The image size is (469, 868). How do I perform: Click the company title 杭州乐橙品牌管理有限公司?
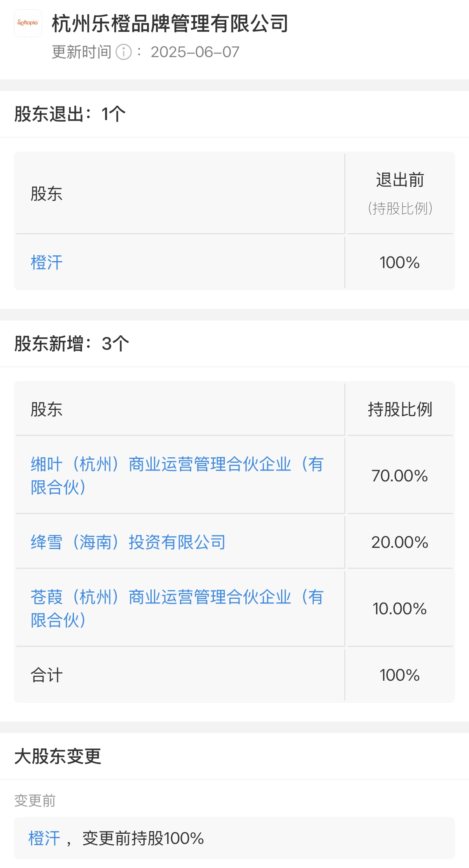click(x=170, y=23)
